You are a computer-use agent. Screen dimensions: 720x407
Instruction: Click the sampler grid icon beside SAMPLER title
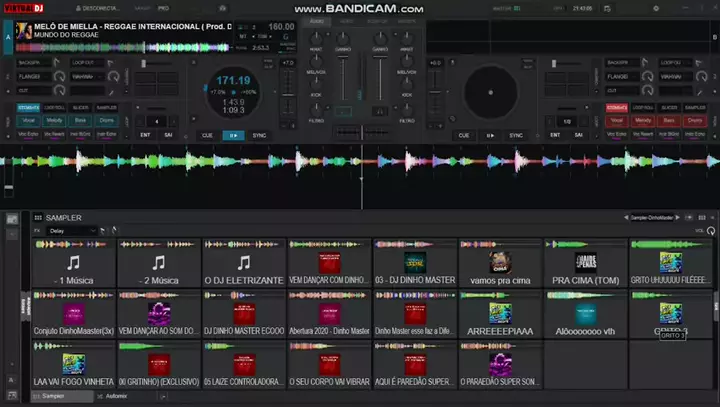coord(38,218)
